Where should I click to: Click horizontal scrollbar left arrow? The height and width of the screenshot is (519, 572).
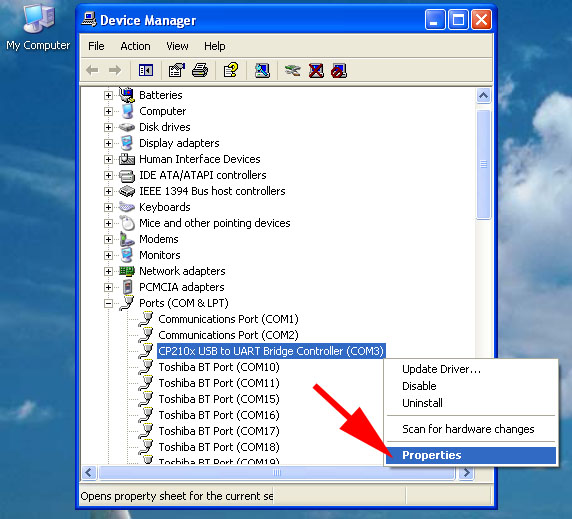click(89, 473)
